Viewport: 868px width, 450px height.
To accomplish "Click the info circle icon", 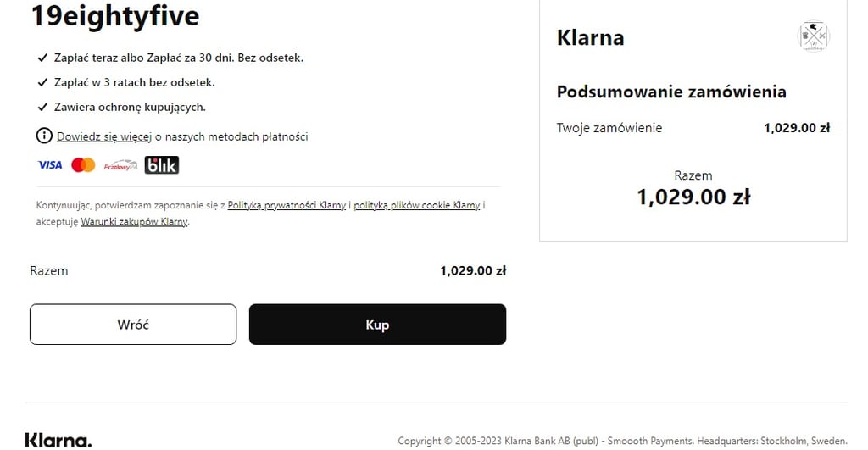I will [44, 136].
